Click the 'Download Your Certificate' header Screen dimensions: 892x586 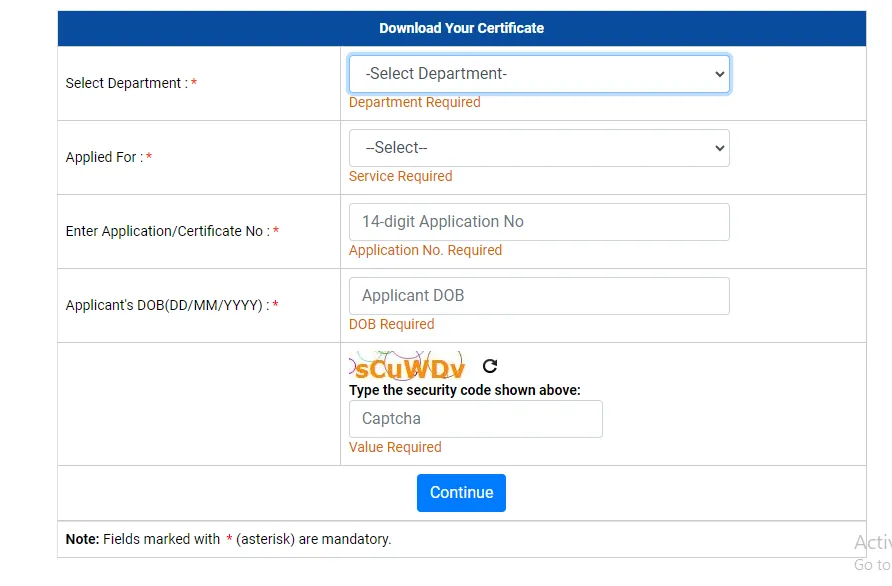(461, 28)
